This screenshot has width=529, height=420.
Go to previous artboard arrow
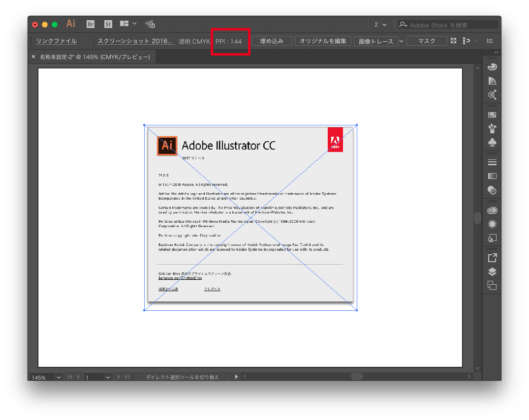pyautogui.click(x=78, y=377)
